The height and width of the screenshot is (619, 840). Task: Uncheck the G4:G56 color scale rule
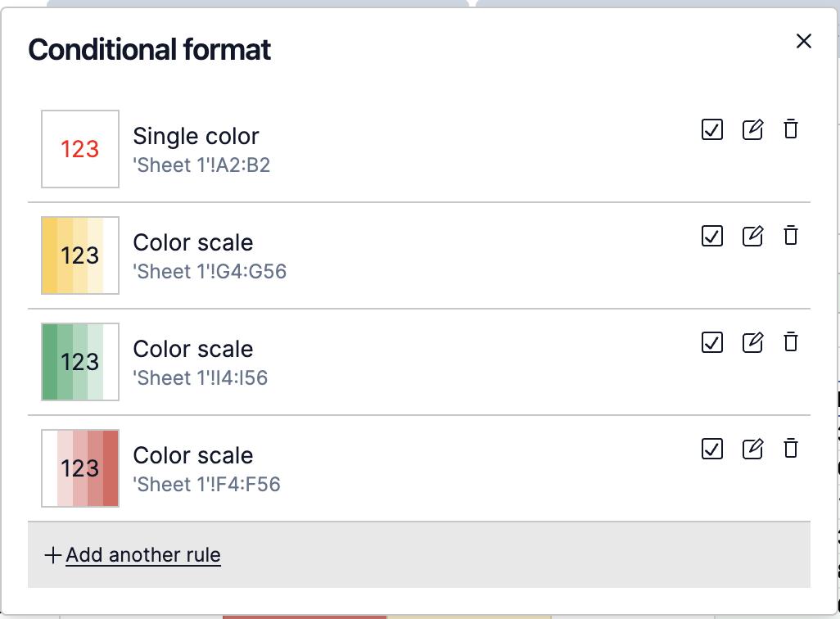point(712,236)
